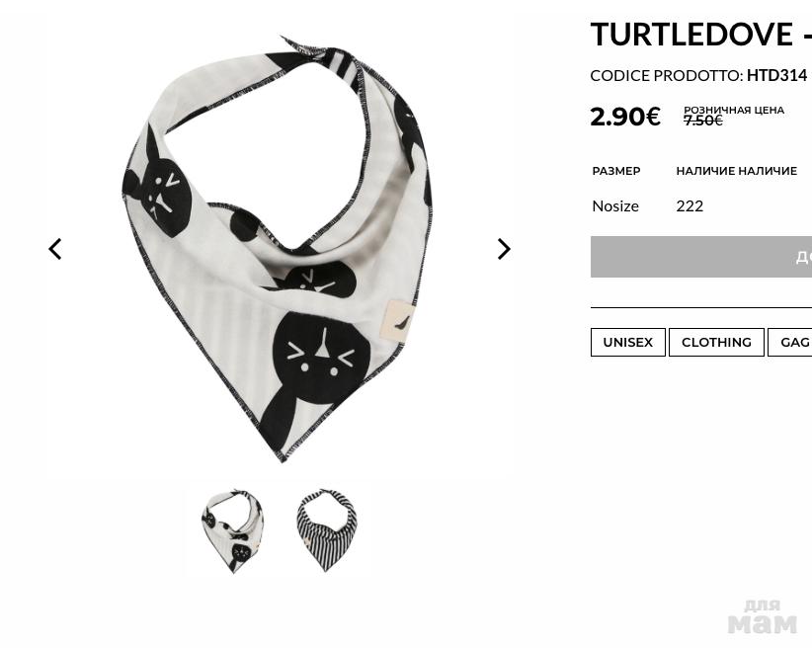812x648 pixels.
Task: Select the HTD314 product code
Action: coord(776,76)
